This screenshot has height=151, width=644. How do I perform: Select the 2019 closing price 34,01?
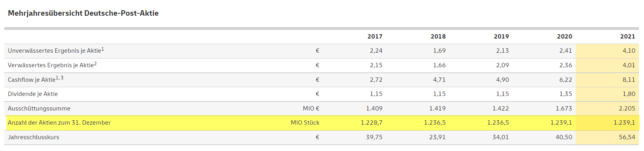500,137
